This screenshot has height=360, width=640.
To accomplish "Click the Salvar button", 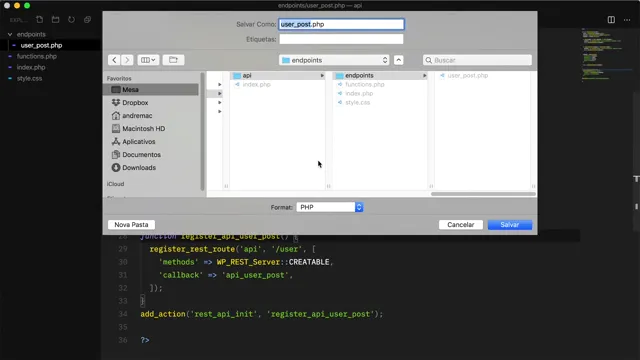I will coord(510,224).
